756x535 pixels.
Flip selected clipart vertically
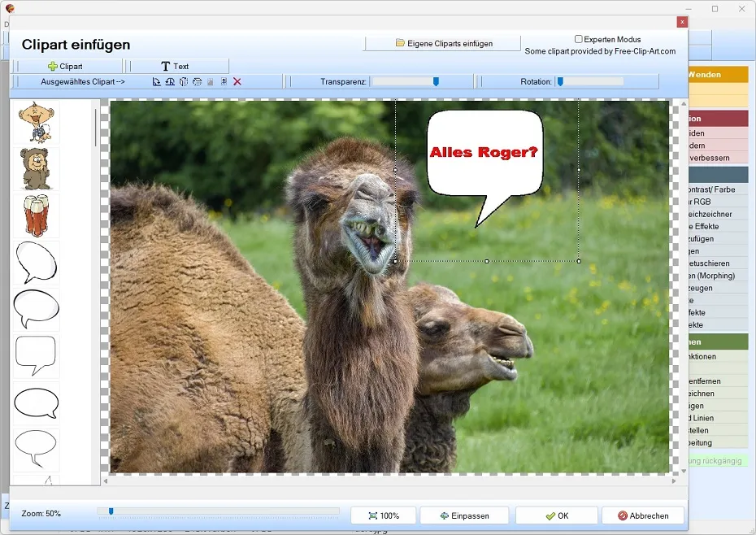[197, 81]
